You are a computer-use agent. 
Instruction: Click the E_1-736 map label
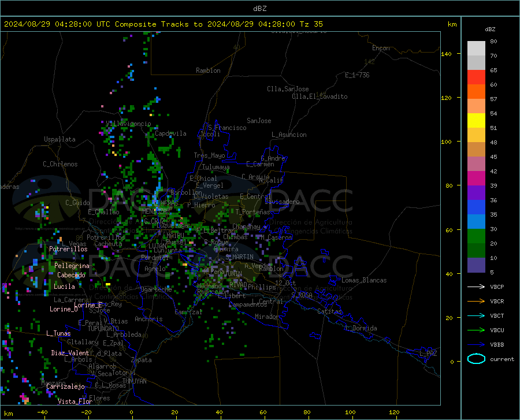357,75
